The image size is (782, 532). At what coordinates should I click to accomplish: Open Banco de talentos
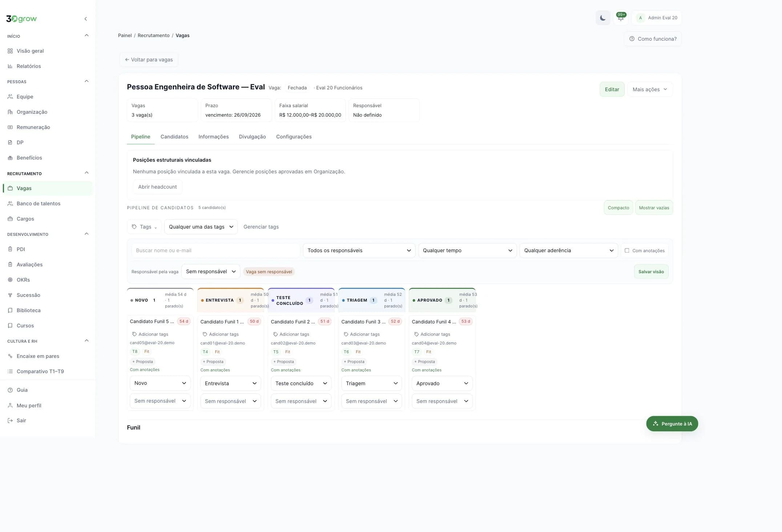[x=47, y=203]
